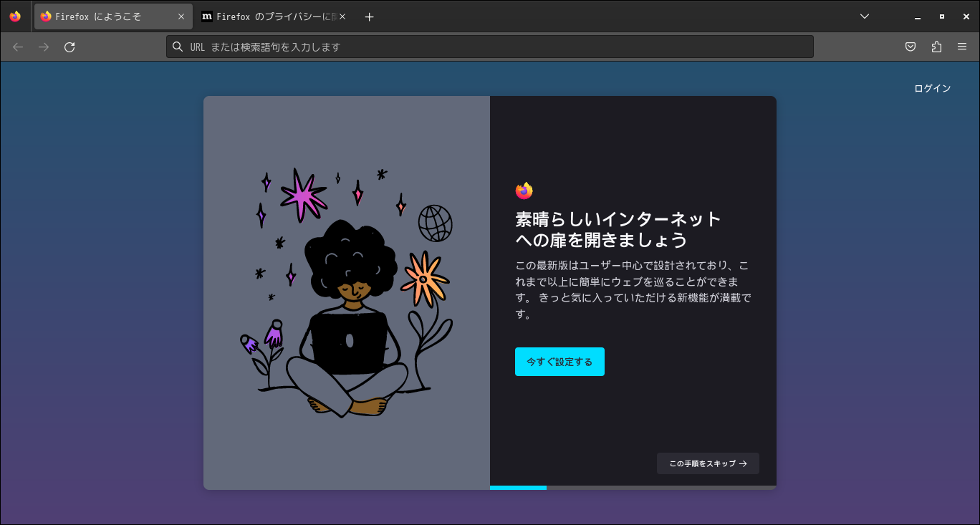
Task: Go back with the back arrow
Action: [x=18, y=47]
